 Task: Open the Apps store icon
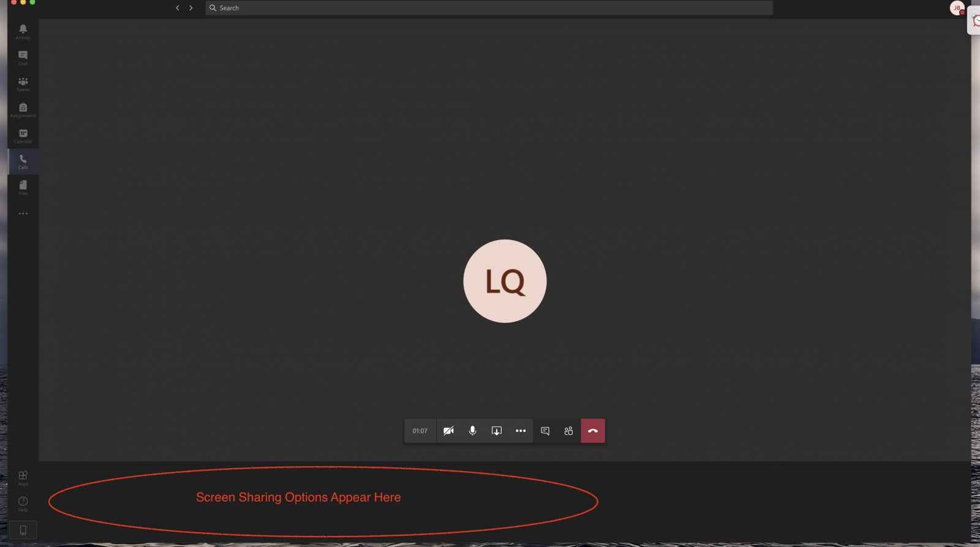pyautogui.click(x=23, y=478)
